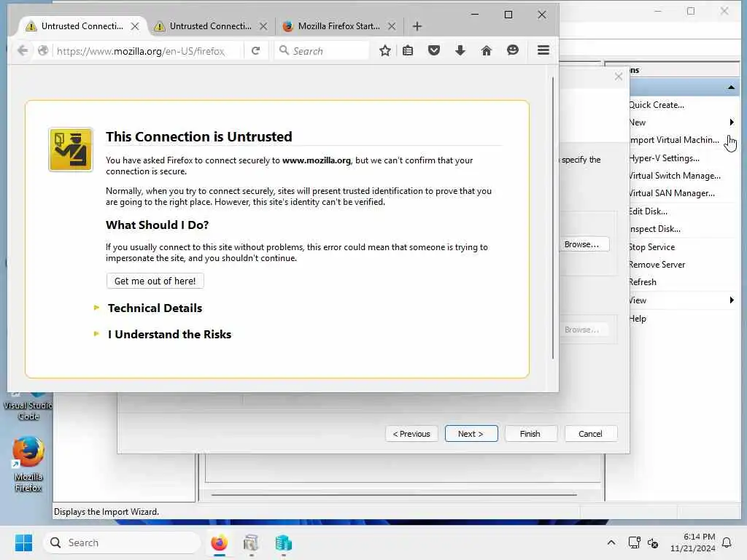Open Mozilla Firefox desktop shortcut

pyautogui.click(x=28, y=463)
